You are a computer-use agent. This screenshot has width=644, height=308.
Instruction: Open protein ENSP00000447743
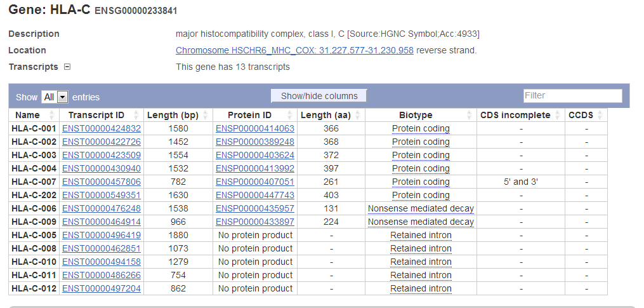(255, 196)
